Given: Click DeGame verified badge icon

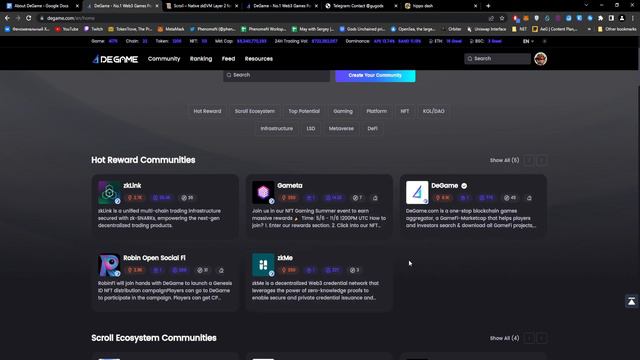Looking at the screenshot, I should coord(464,186).
